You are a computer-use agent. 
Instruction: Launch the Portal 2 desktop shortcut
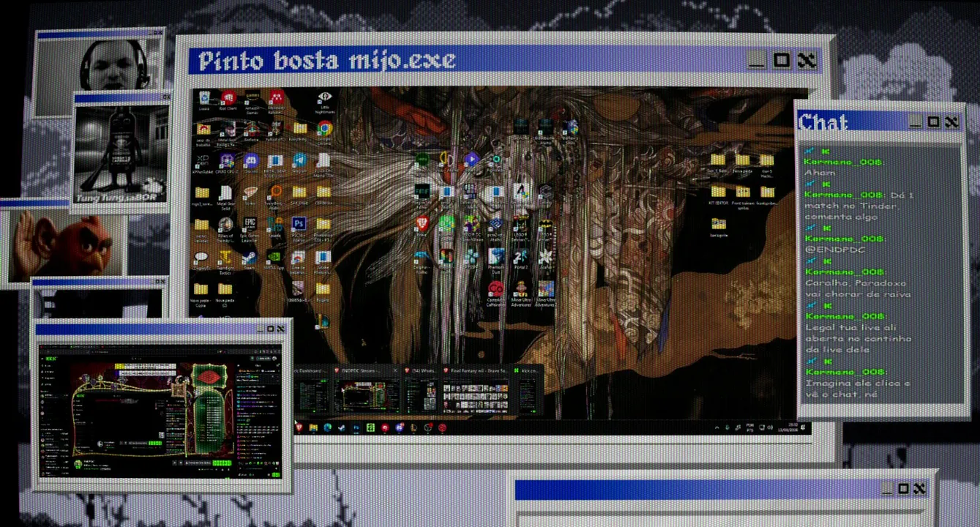[520, 258]
